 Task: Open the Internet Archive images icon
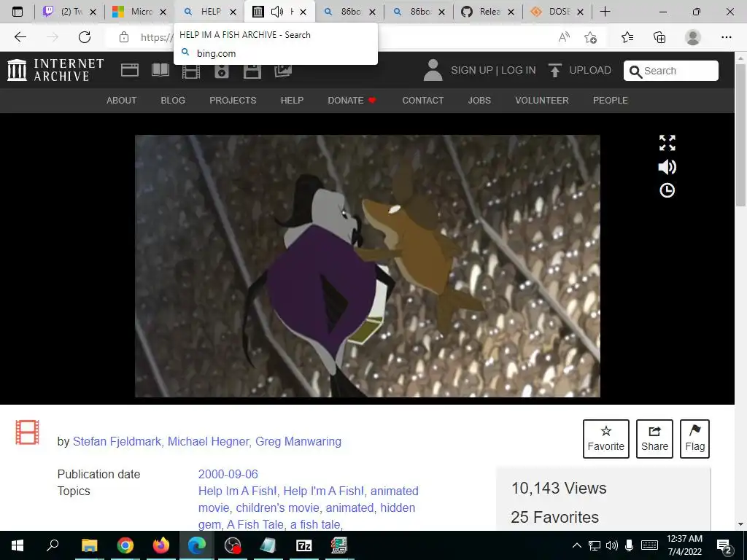pos(283,71)
